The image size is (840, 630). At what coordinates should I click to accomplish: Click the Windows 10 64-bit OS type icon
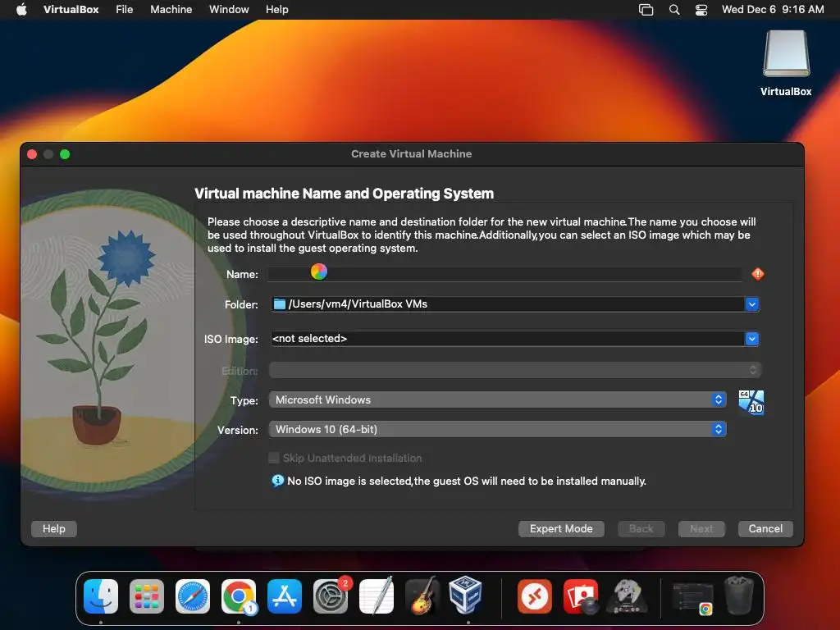pos(751,402)
